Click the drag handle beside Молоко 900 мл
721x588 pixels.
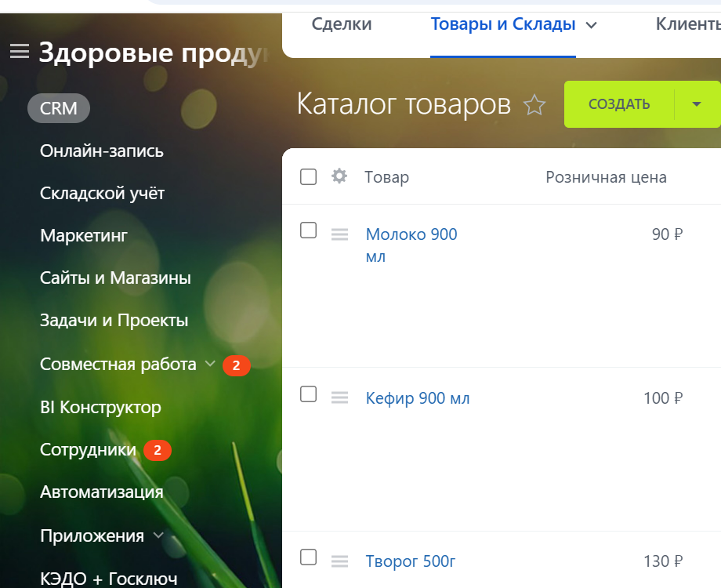[x=339, y=234]
